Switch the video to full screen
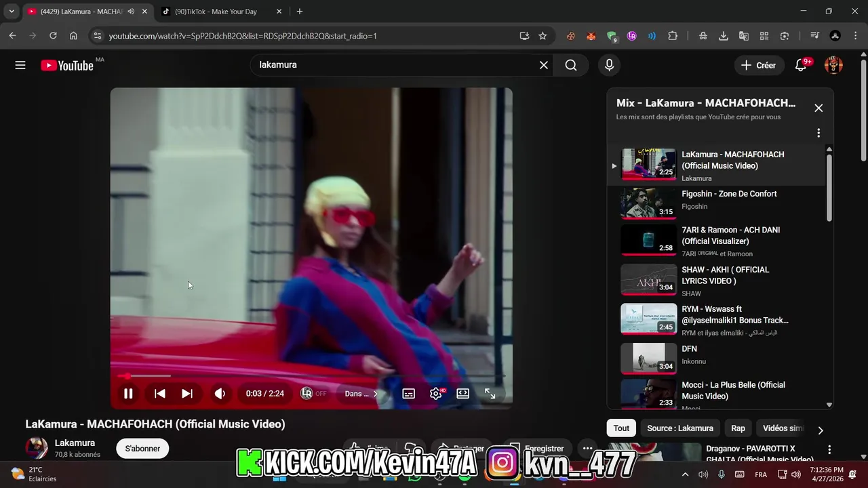 click(490, 394)
